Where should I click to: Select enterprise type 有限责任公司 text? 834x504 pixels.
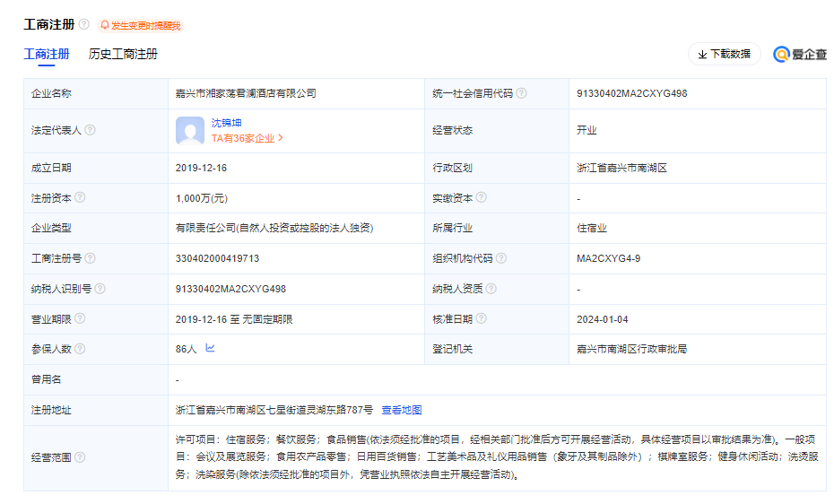(274, 228)
